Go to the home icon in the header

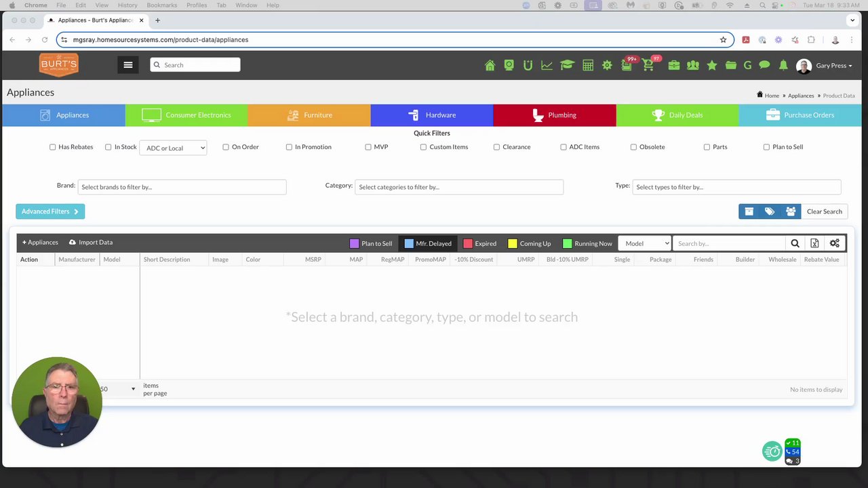click(x=490, y=65)
